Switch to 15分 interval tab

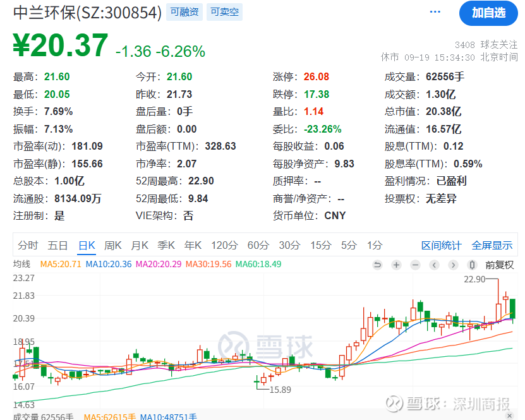pyautogui.click(x=321, y=245)
